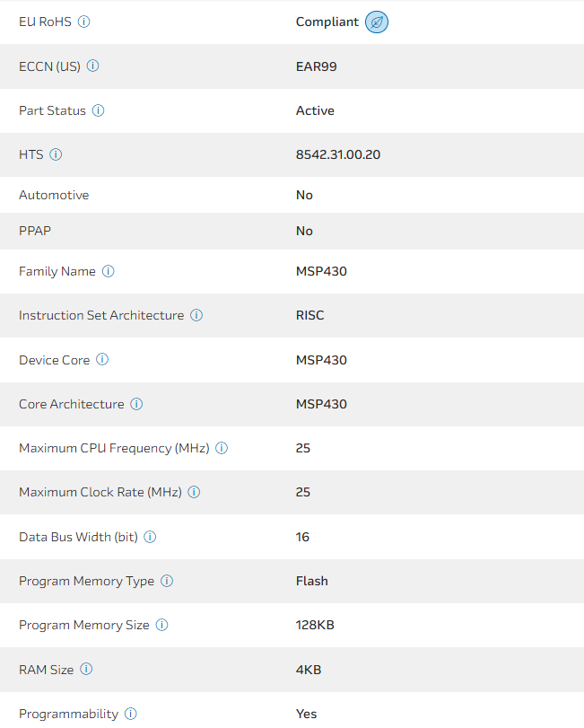Click the 128KB Program Memory Size value
Screen dimensions: 584x728
[315, 625]
